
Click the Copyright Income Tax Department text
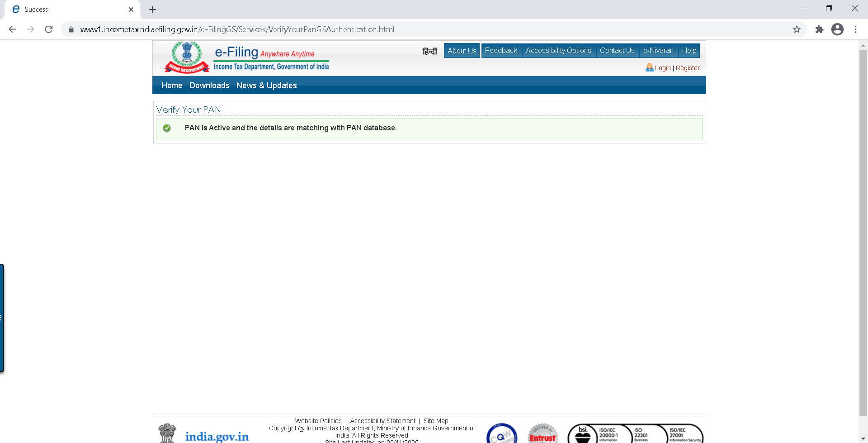click(x=372, y=432)
